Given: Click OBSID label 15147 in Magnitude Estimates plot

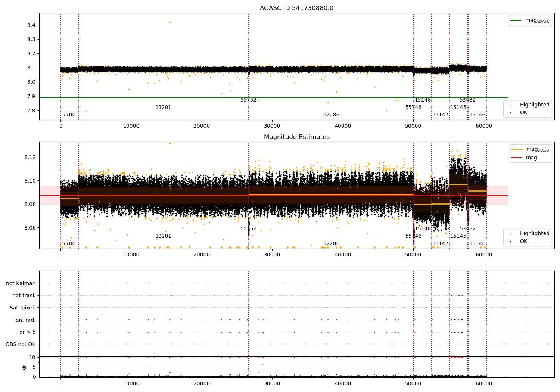Looking at the screenshot, I should tap(441, 244).
